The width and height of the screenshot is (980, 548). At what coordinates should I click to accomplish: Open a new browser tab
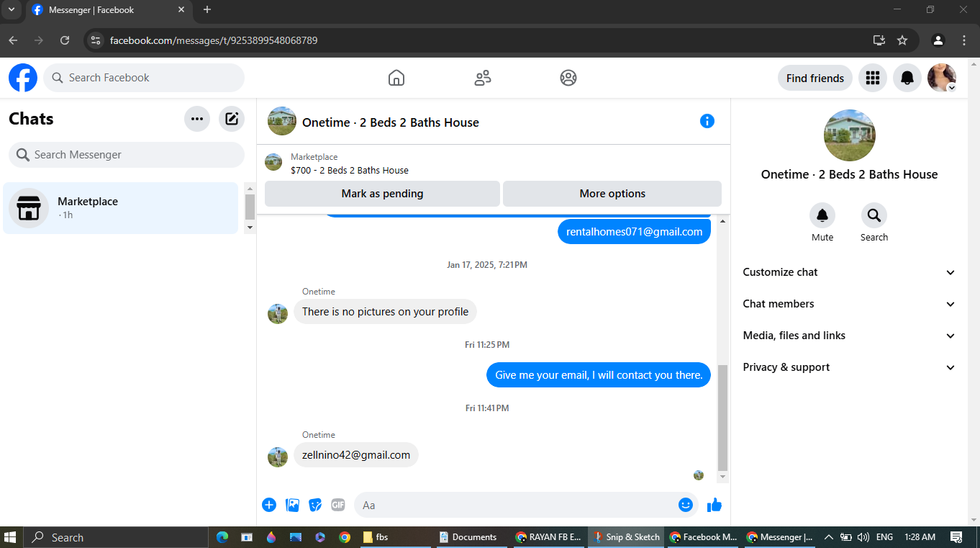(207, 10)
